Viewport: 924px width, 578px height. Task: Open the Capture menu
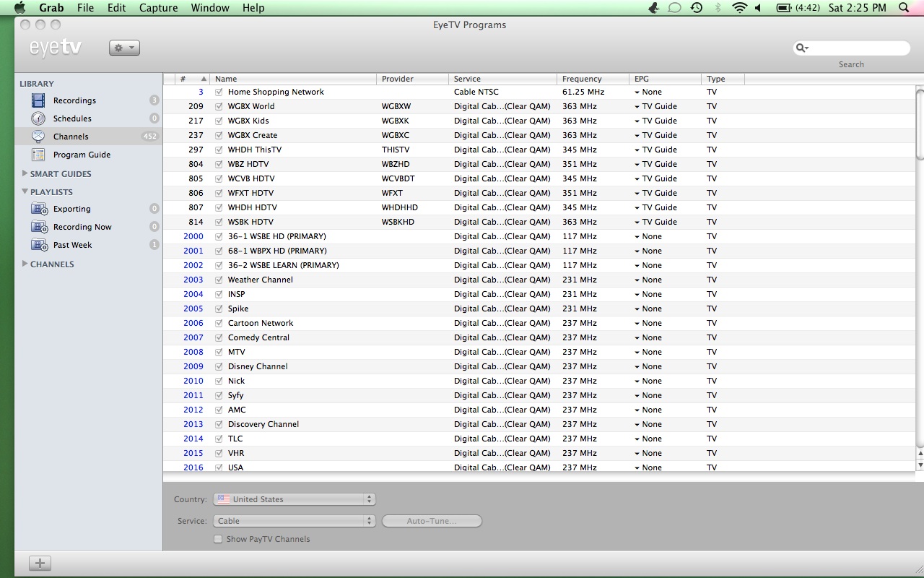pos(158,8)
